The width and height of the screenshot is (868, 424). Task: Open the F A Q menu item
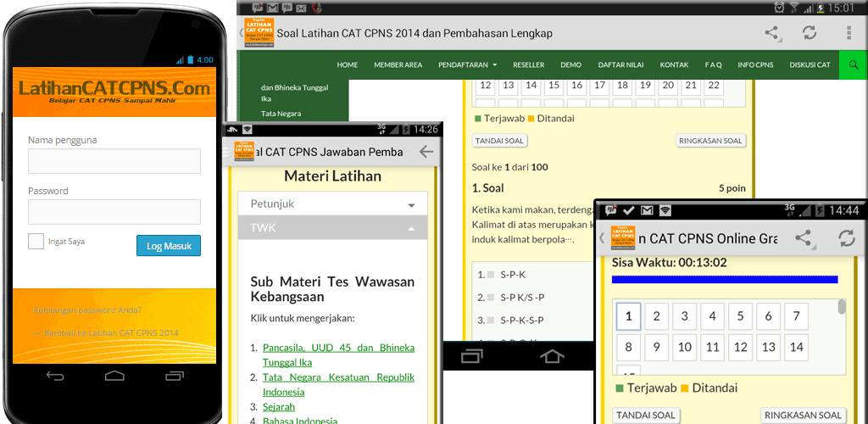tap(713, 64)
